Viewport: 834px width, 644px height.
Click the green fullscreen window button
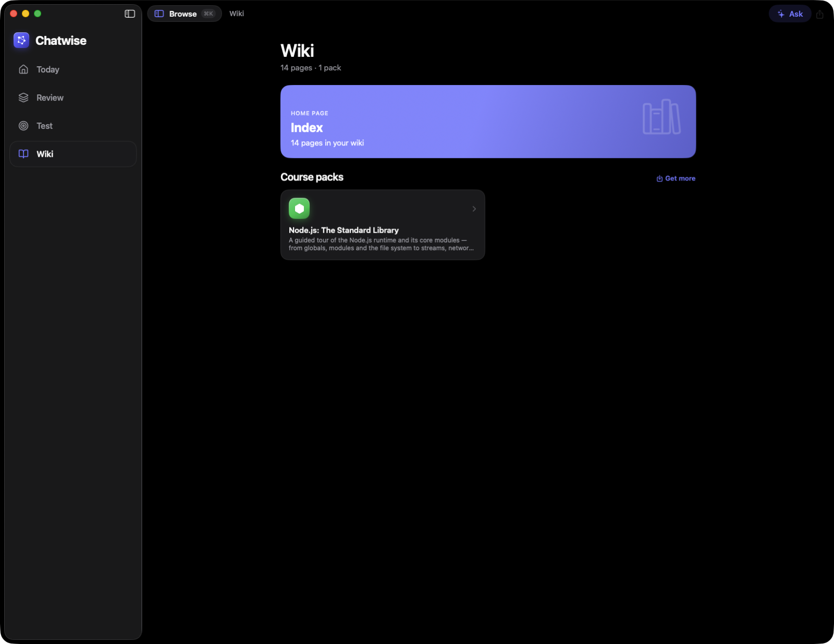pos(38,14)
